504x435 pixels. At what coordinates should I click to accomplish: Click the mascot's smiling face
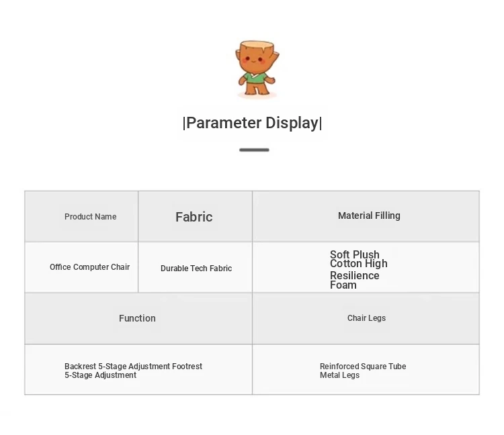255,60
